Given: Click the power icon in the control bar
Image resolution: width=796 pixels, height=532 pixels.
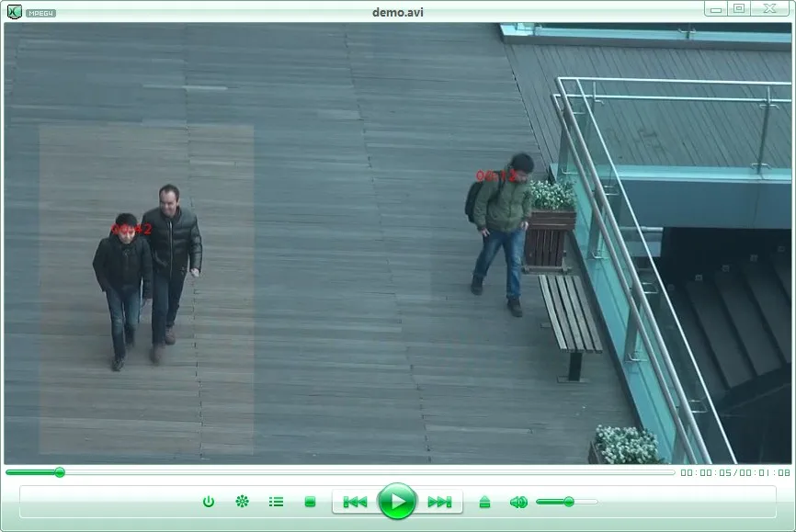Looking at the screenshot, I should (209, 502).
